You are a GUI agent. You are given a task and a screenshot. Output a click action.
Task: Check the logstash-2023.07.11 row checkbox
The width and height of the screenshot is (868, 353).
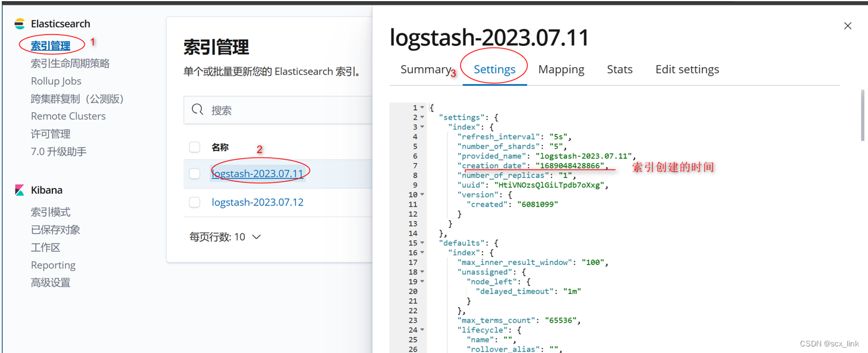(195, 174)
